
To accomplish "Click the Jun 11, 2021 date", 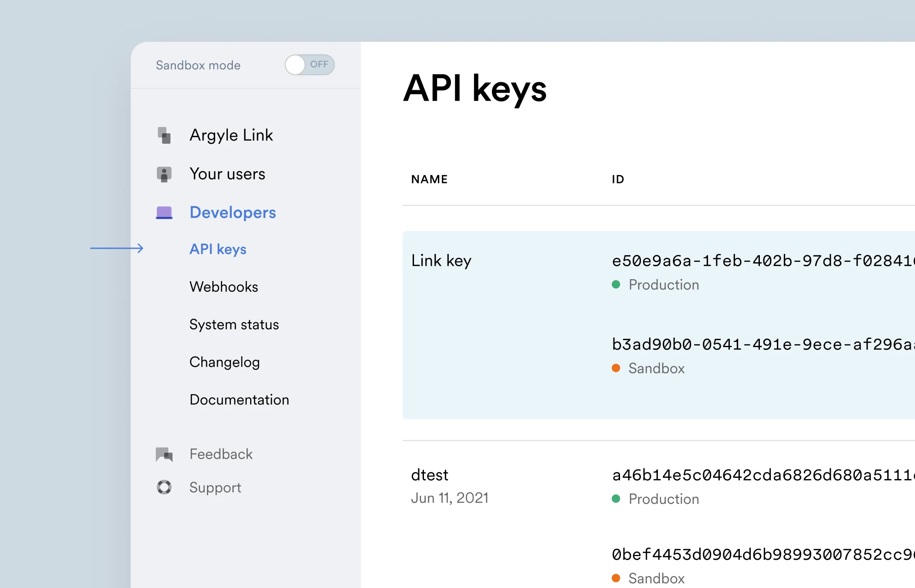I will [449, 498].
